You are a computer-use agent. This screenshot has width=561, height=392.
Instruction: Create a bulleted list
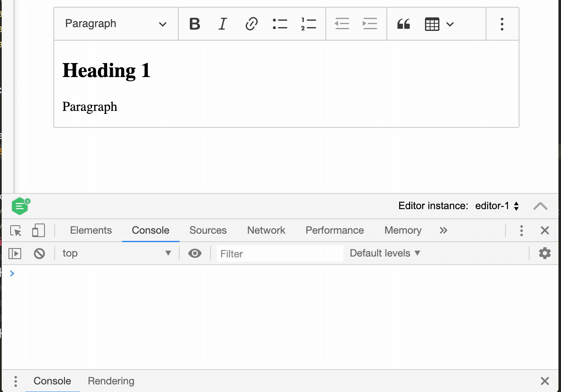click(280, 24)
